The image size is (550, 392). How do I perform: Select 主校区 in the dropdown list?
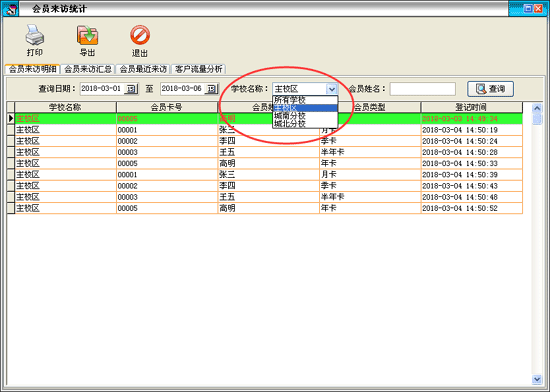click(305, 108)
